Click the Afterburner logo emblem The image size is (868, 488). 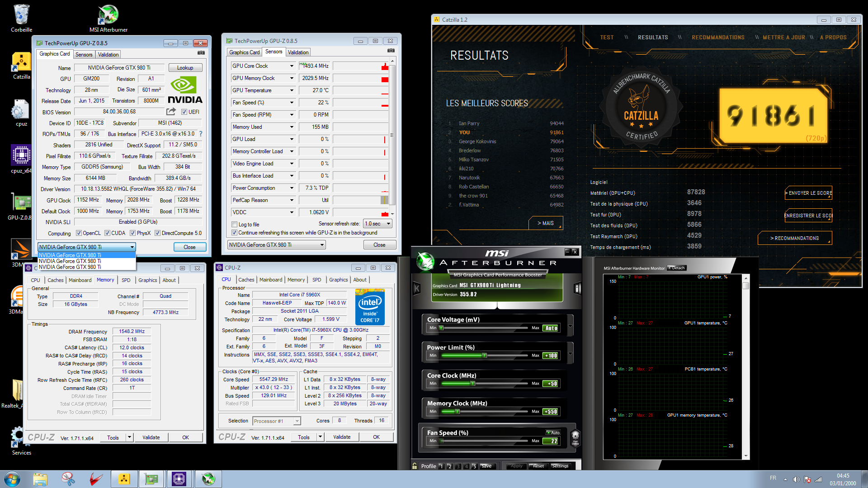[x=425, y=261]
